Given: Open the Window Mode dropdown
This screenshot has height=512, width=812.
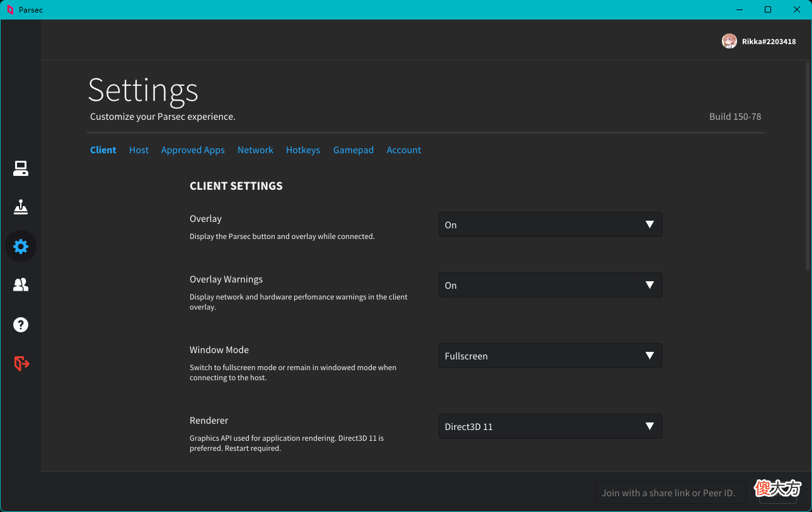Looking at the screenshot, I should pyautogui.click(x=551, y=356).
